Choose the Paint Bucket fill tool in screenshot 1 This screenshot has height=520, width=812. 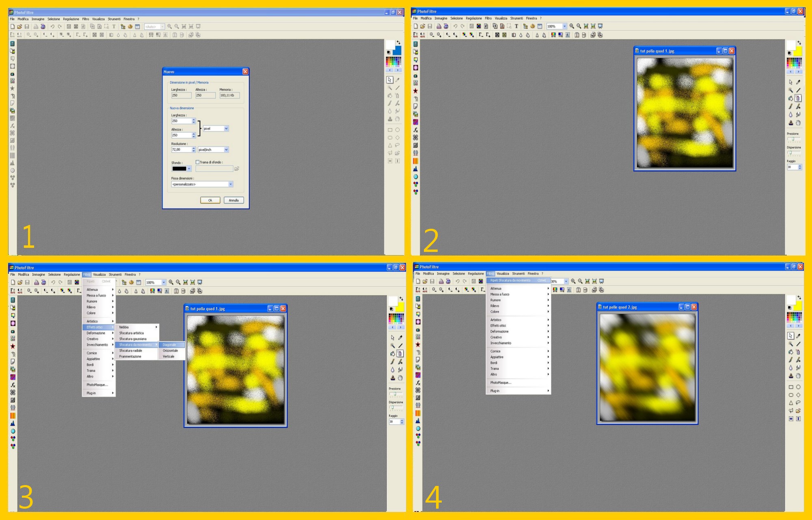390,96
